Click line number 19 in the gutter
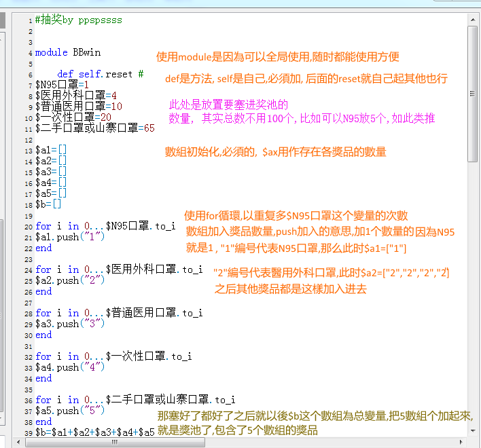The height and width of the screenshot is (448, 481). coord(29,217)
